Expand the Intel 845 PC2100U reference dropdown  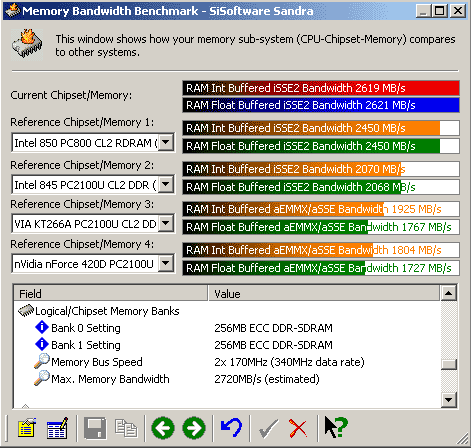tap(166, 184)
